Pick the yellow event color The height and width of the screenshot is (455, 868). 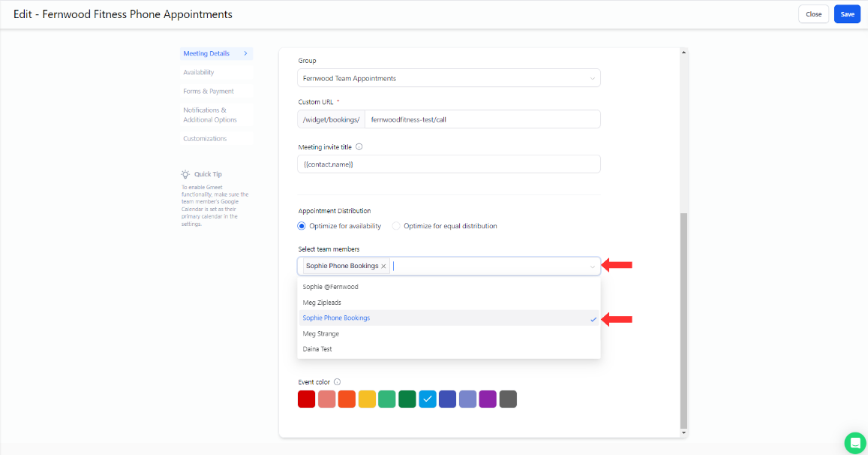367,399
